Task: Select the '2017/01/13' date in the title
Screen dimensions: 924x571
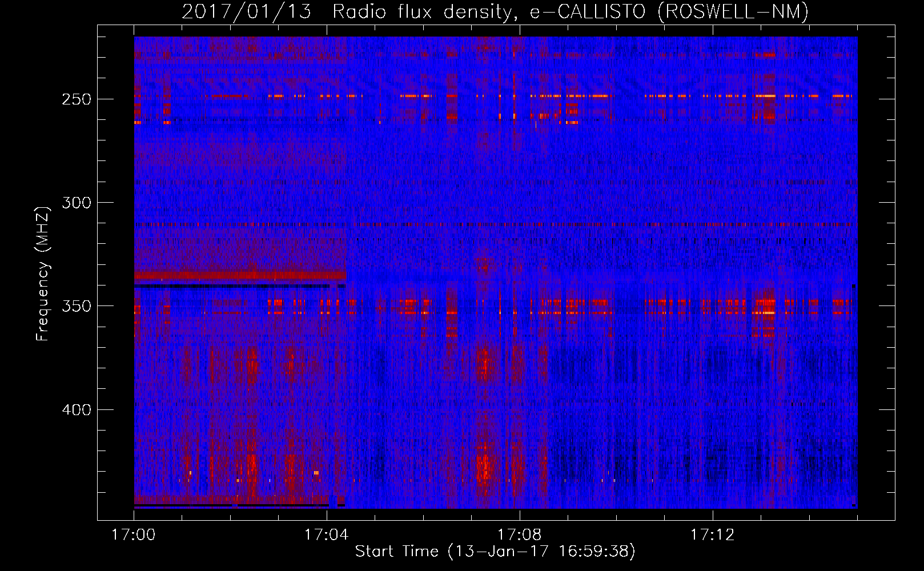Action: pos(247,11)
